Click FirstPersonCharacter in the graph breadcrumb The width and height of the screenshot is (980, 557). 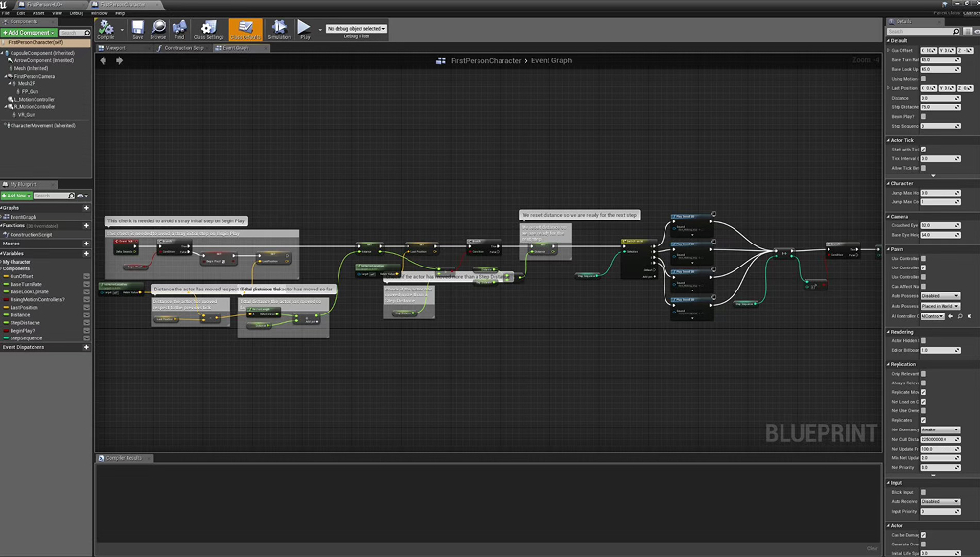(485, 60)
